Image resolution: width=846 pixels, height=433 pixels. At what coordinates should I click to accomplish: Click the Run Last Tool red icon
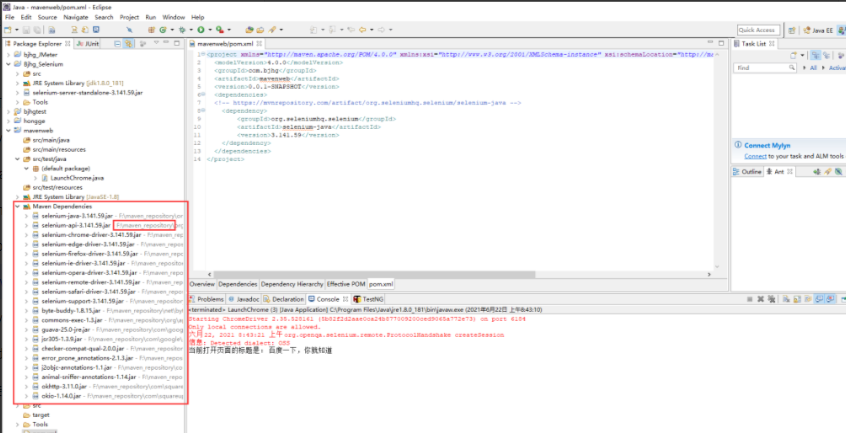(x=220, y=30)
